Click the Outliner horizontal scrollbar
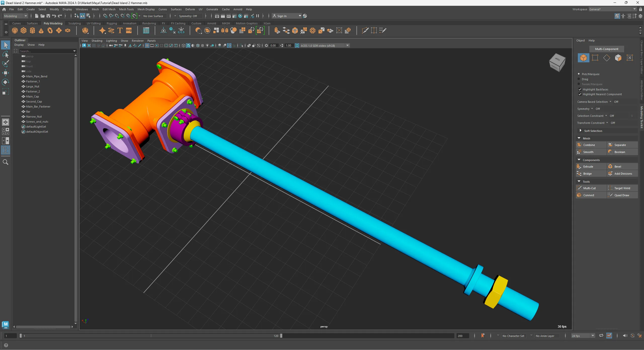Screen dimensions: 644x350 pyautogui.click(x=43, y=327)
